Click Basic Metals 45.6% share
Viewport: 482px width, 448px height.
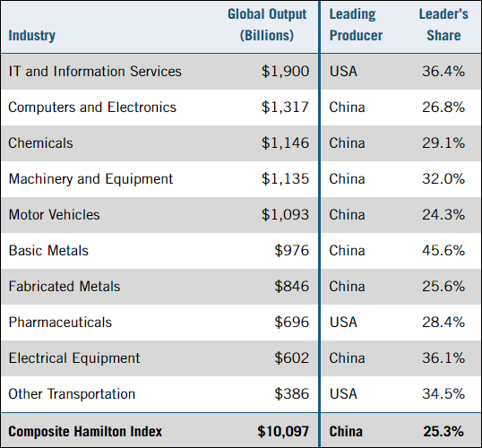443,251
